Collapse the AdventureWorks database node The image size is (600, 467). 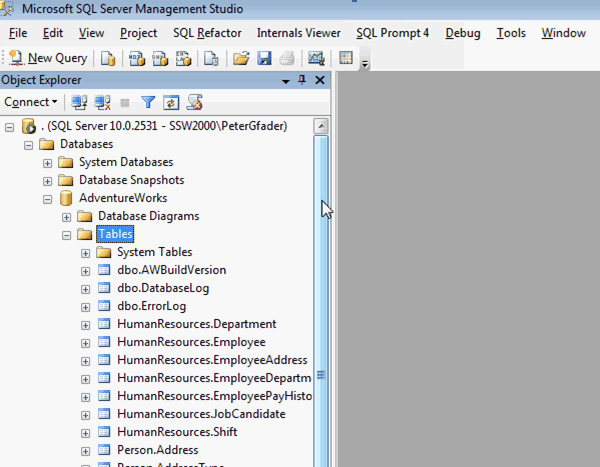(x=47, y=199)
